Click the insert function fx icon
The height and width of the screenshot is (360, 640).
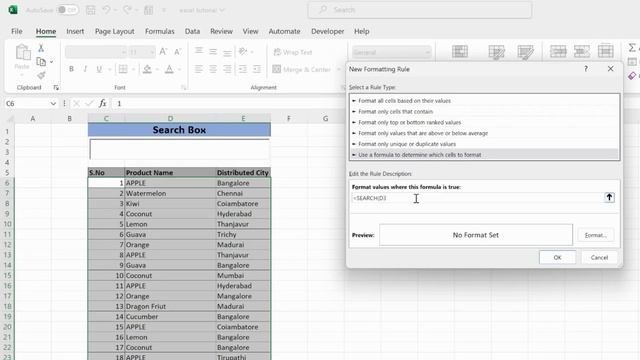point(102,104)
